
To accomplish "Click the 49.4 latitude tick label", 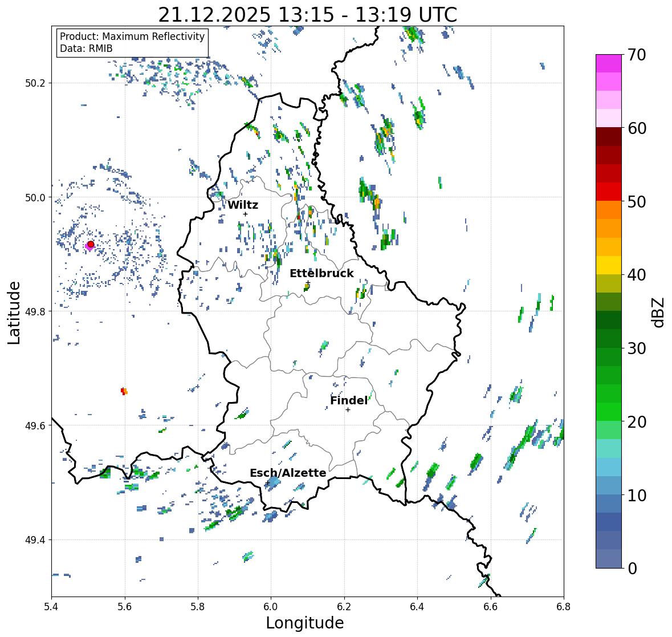I will [35, 540].
